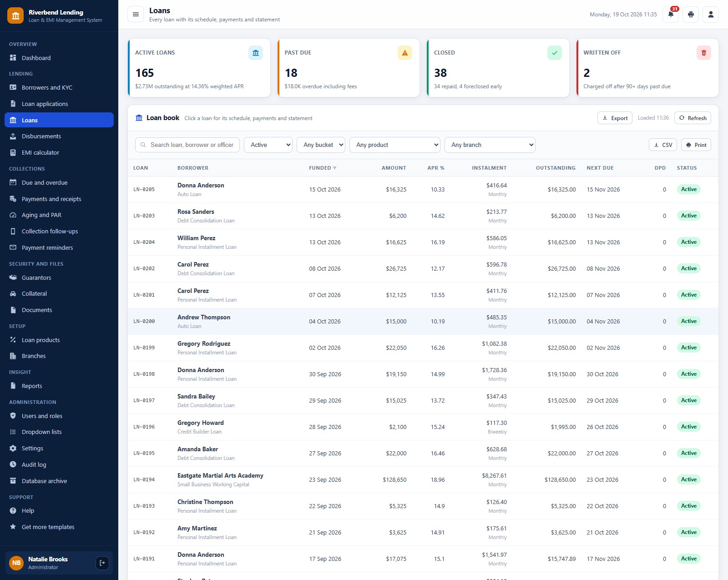Click the Aging and PAR gauge icon
This screenshot has height=580, width=728.
pos(13,215)
